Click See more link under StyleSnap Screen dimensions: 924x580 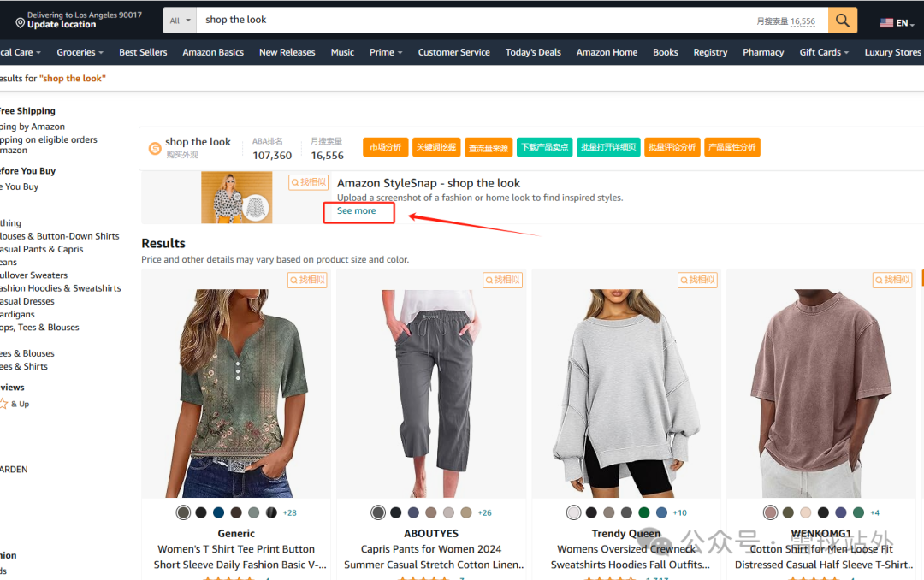tap(356, 211)
